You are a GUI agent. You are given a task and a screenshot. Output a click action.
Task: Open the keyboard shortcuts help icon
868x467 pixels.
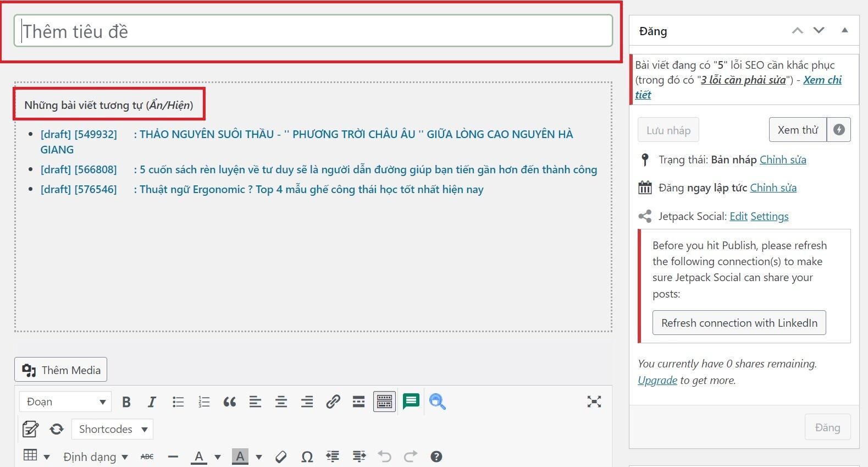436,457
